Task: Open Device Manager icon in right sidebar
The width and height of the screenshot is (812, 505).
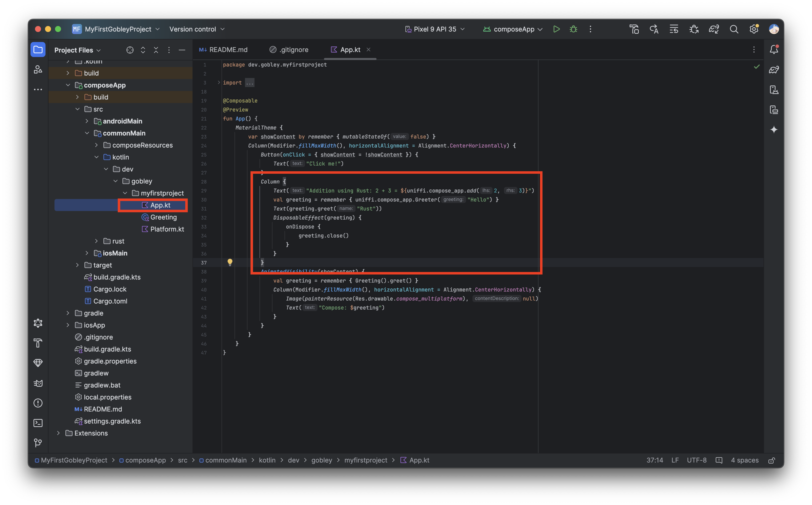Action: 774,89
